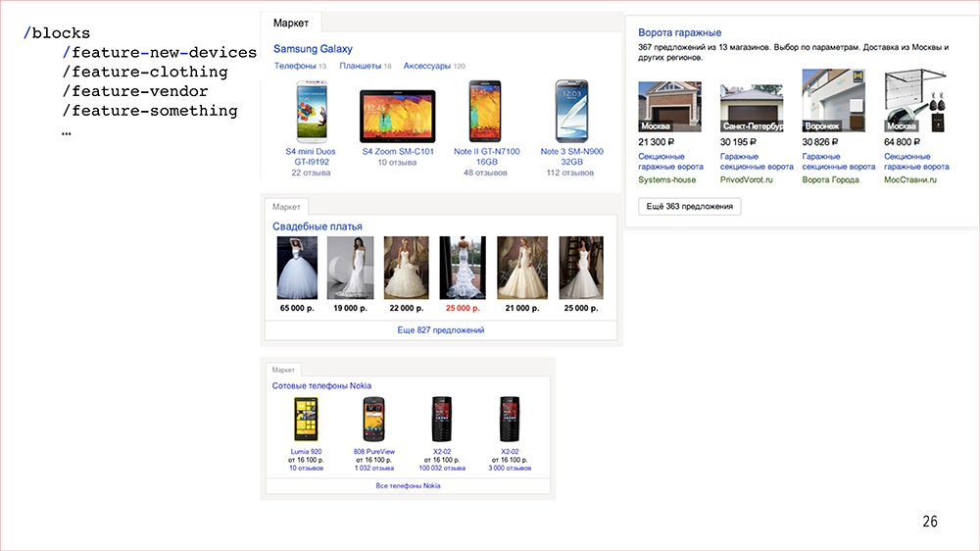
Task: Click the 22 отзыва review count
Action: [311, 173]
